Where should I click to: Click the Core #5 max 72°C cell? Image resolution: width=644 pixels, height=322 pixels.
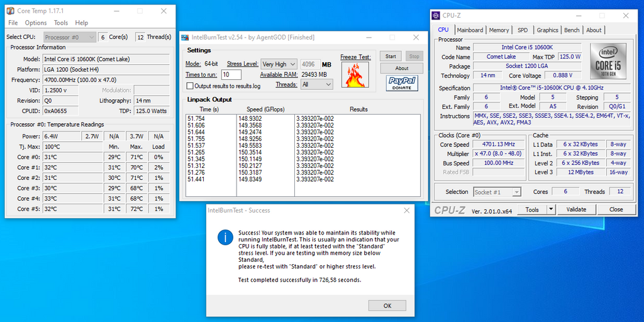click(x=136, y=209)
